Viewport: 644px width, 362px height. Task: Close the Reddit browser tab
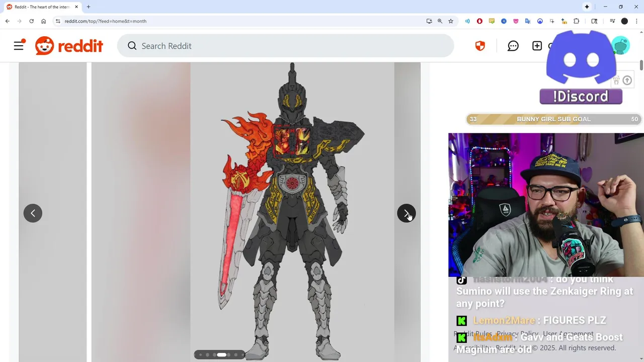pyautogui.click(x=76, y=7)
